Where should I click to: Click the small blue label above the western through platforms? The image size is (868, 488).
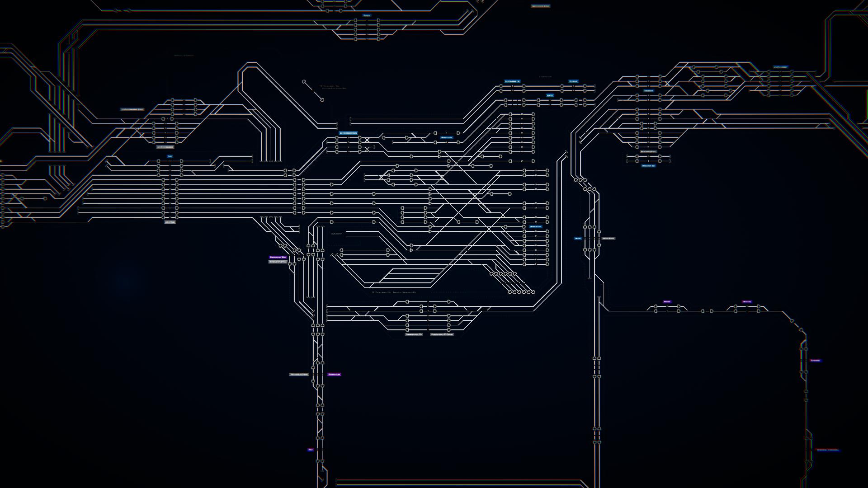click(x=170, y=156)
